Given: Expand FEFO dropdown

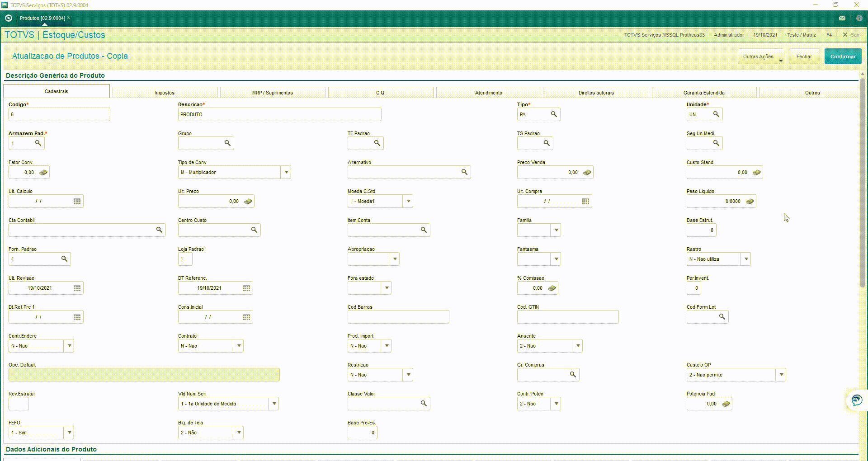Looking at the screenshot, I should [x=69, y=433].
